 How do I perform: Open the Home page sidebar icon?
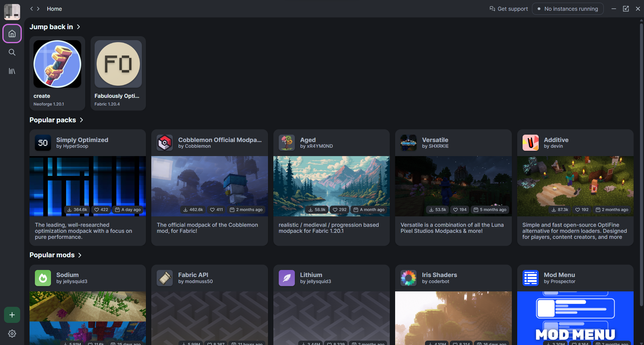tap(12, 33)
